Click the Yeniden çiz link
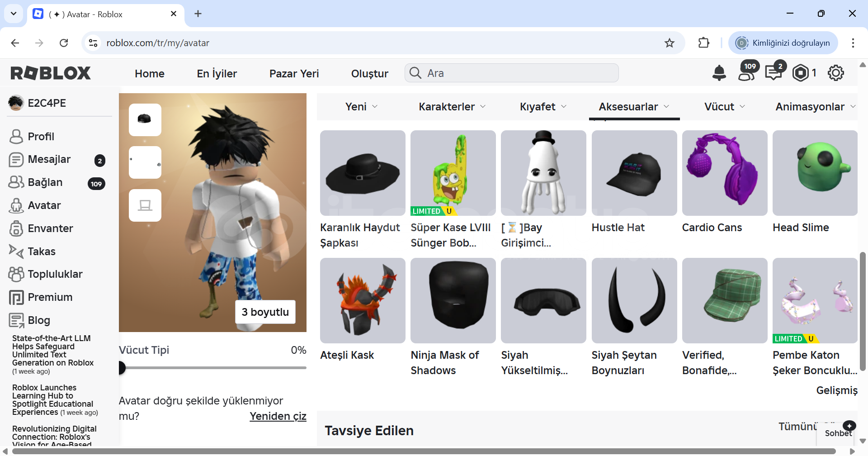868x456 pixels. [x=278, y=416]
